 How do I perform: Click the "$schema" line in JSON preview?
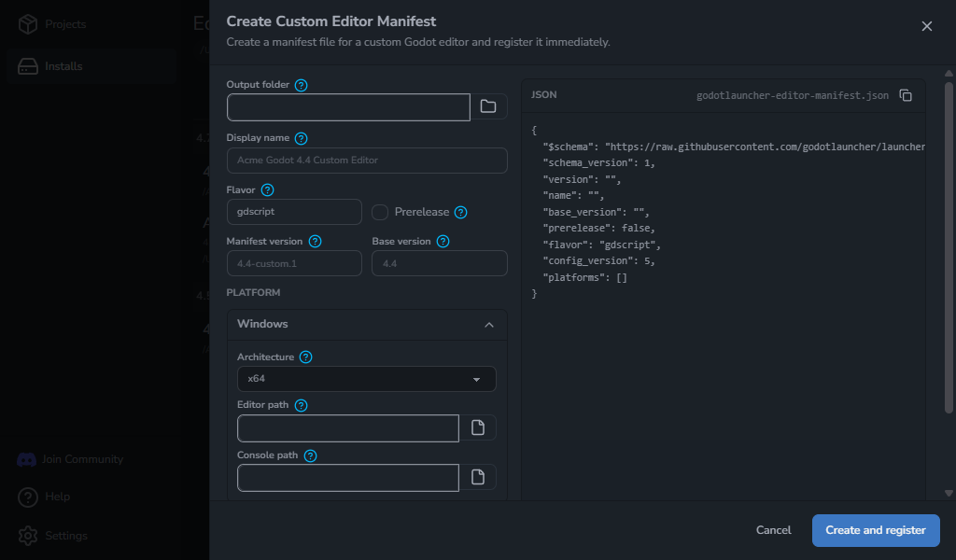click(734, 147)
